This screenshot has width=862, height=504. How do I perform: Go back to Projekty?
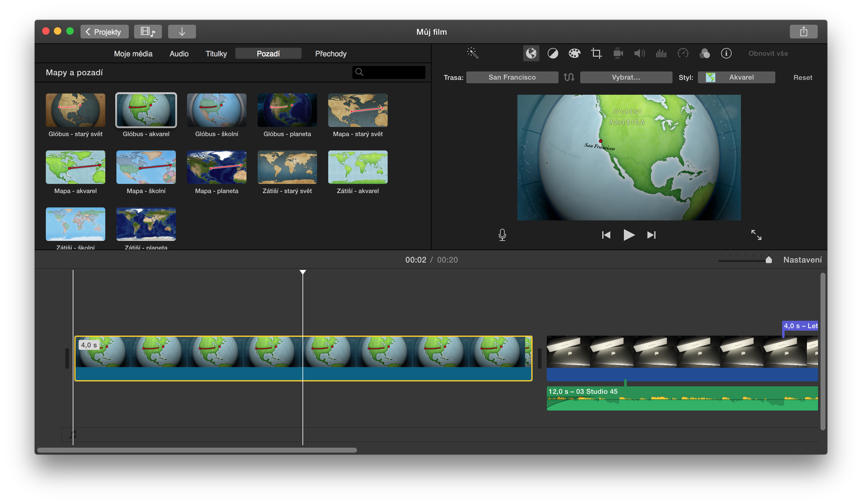coord(104,32)
